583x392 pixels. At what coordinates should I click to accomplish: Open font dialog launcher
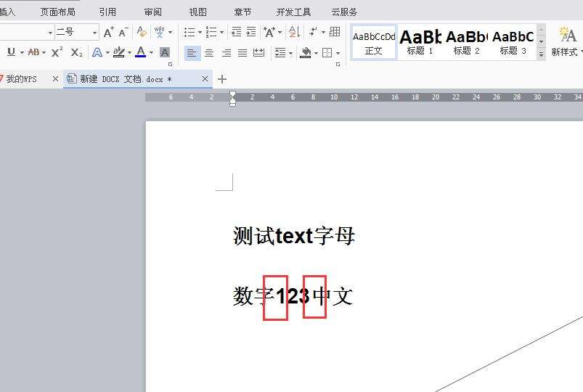click(171, 65)
